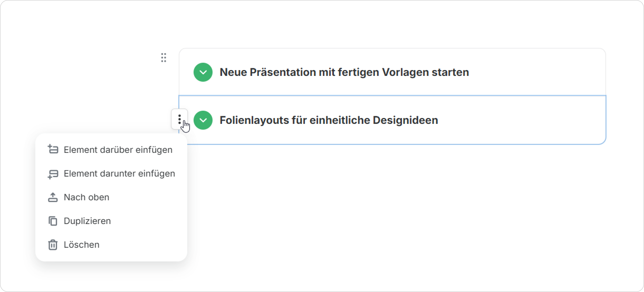644x292 pixels.
Task: Choose 'Element darunter einfügen' from the menu
Action: [x=119, y=173]
